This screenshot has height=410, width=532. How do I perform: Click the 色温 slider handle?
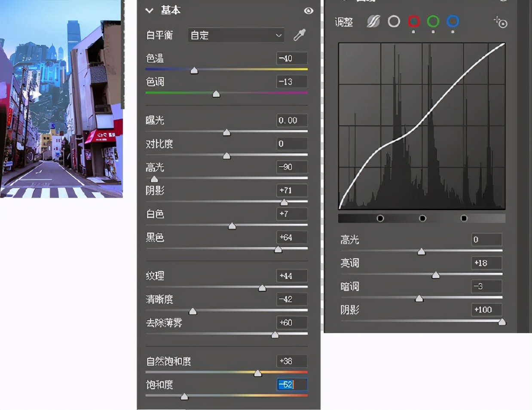pyautogui.click(x=194, y=70)
